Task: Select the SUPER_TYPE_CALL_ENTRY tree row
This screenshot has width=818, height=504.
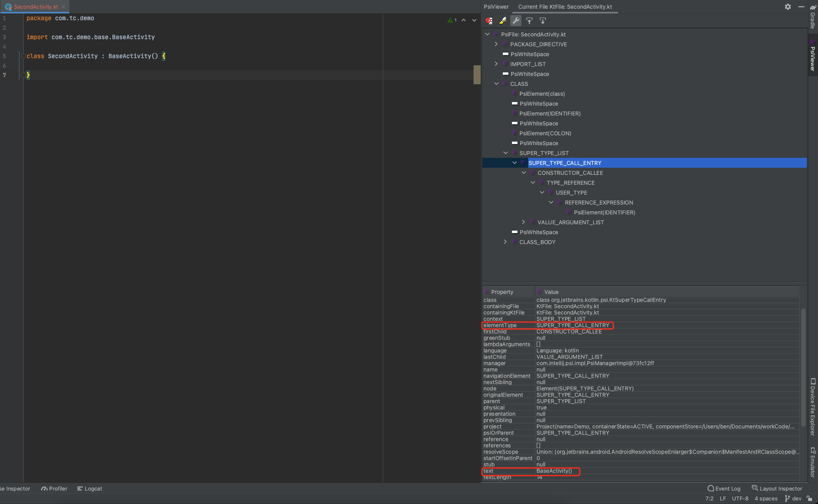Action: pyautogui.click(x=644, y=163)
